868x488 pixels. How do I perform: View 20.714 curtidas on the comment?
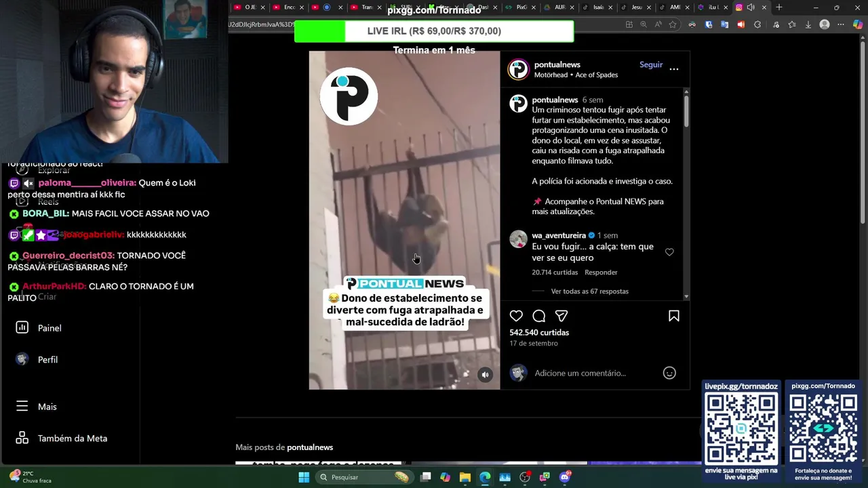555,272
